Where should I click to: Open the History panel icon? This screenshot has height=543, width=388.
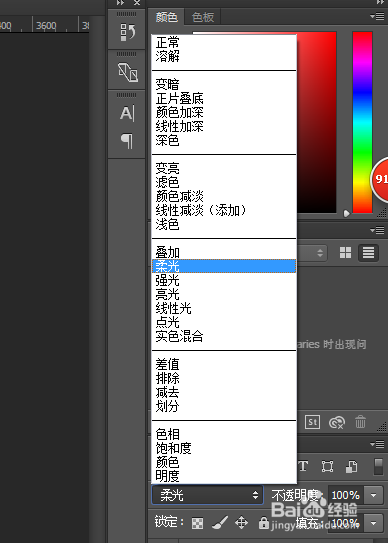[127, 32]
